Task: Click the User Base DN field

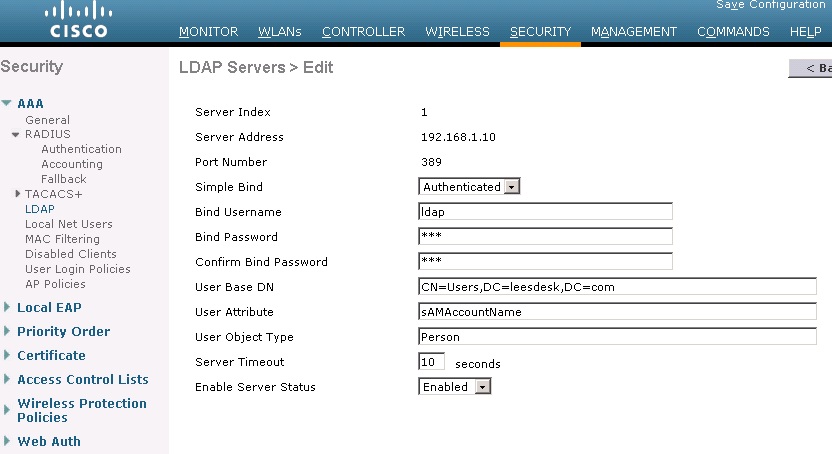Action: tap(617, 287)
